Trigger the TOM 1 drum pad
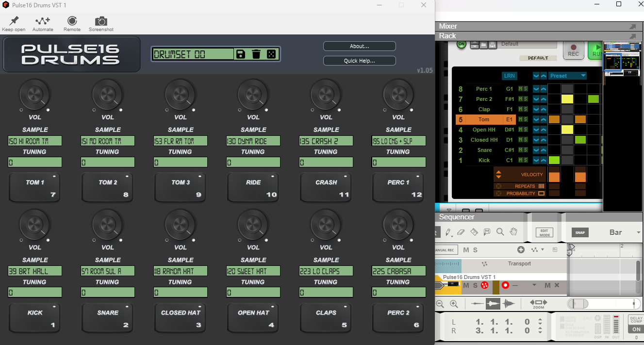Viewport: 644px width, 345px height. click(x=34, y=187)
